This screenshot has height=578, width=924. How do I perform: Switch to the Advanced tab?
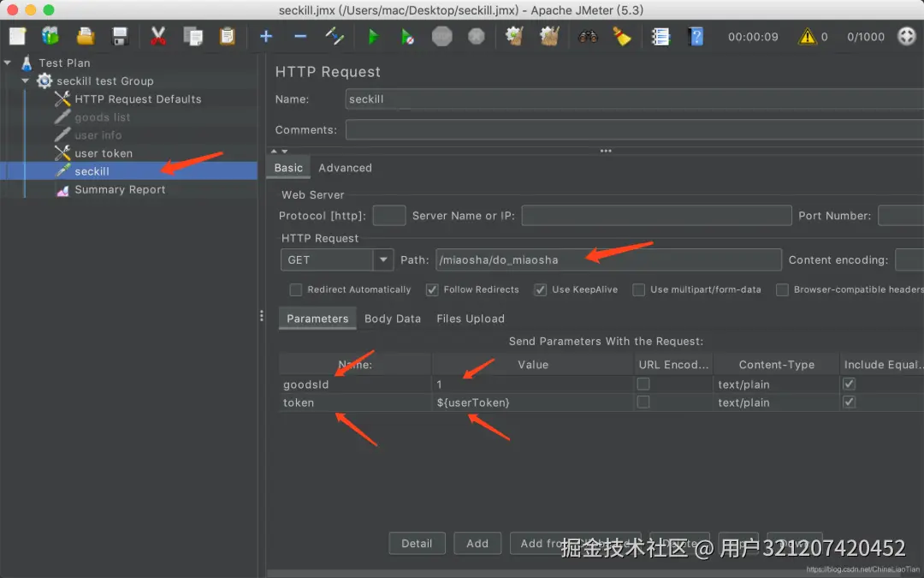click(x=346, y=168)
